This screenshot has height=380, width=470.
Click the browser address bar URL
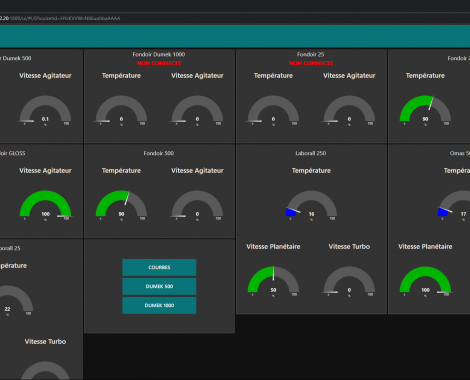(x=60, y=18)
